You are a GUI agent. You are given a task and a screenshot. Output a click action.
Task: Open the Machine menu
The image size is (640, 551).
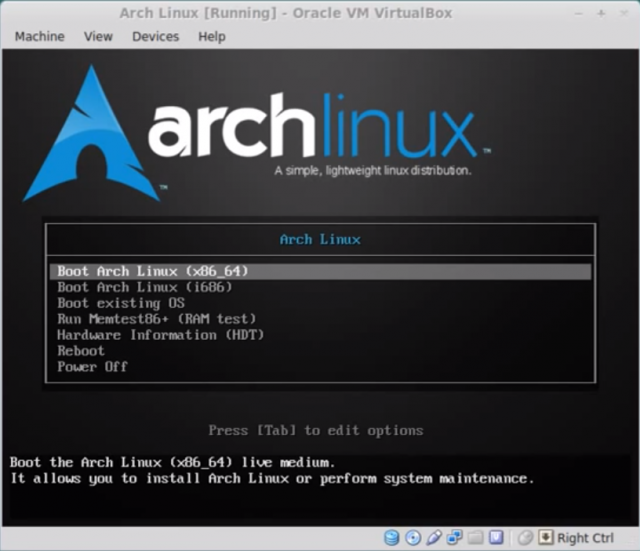pos(40,37)
